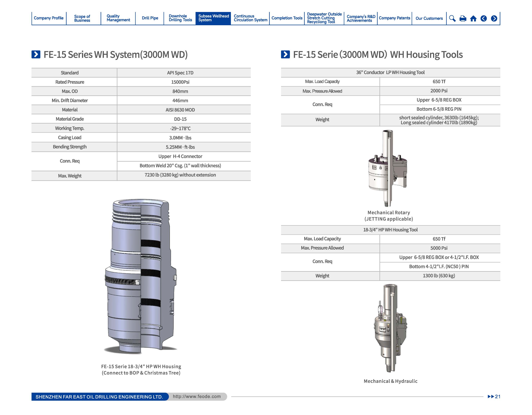Switch to Quality Management tab
This screenshot has width=532, height=415.
pos(118,18)
